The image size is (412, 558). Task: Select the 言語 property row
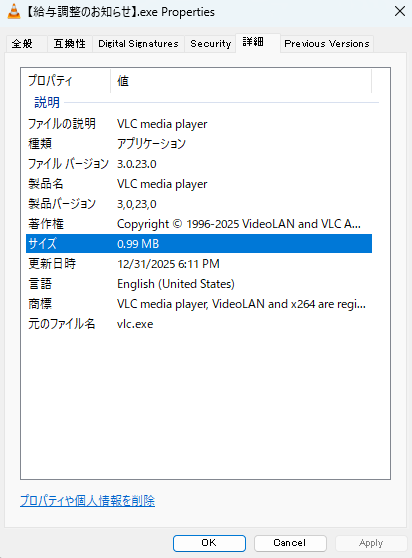199,284
